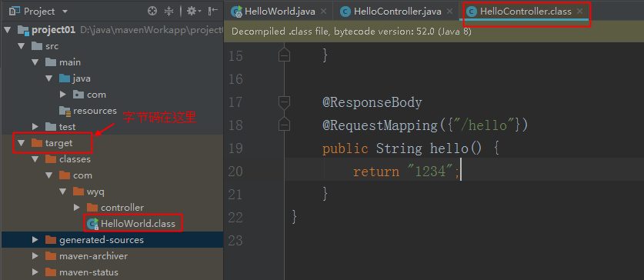Toggle the fold marker beside @ResponseBody
The image size is (644, 280).
click(x=284, y=102)
